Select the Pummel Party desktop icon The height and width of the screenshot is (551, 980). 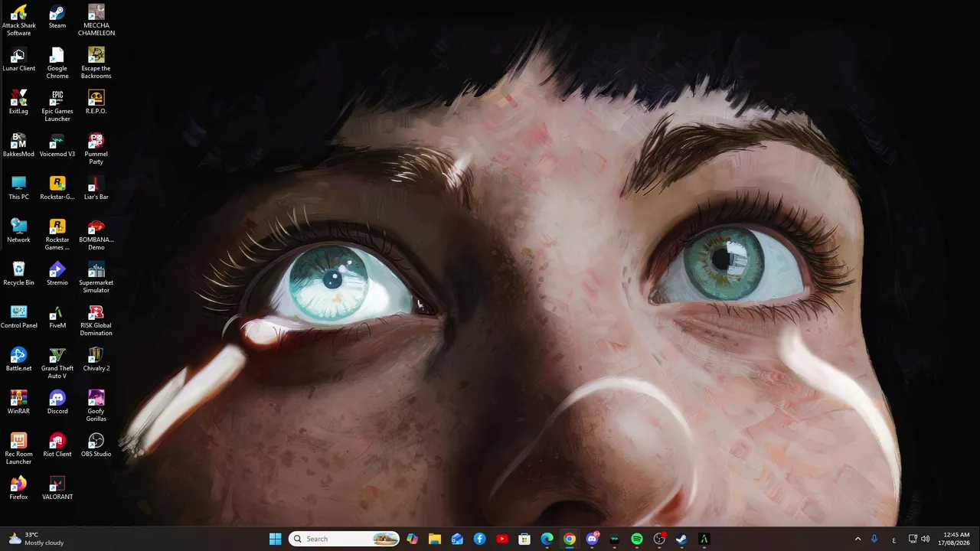tap(96, 148)
